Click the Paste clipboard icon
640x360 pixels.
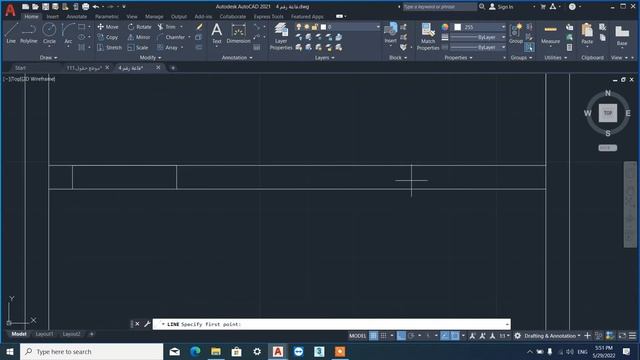[x=587, y=33]
